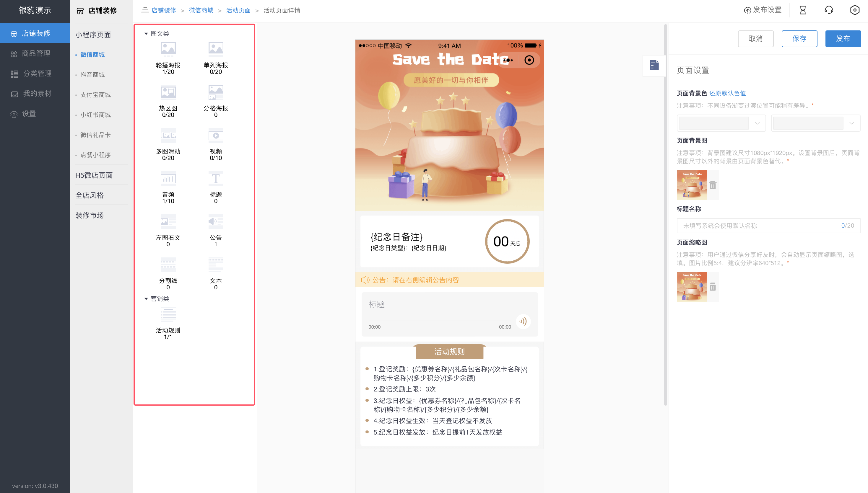The image size is (868, 493).
Task: Delete the 页面背景图 via its trash icon
Action: (x=713, y=185)
